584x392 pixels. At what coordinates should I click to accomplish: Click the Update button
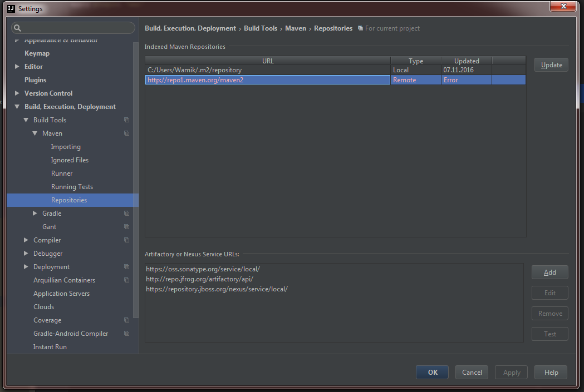click(x=551, y=65)
